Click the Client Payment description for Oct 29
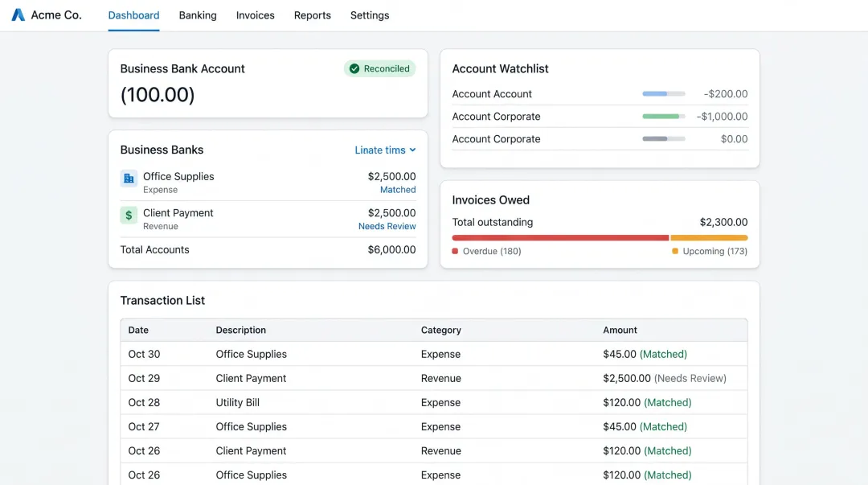Image resolution: width=868 pixels, height=485 pixels. pos(251,378)
